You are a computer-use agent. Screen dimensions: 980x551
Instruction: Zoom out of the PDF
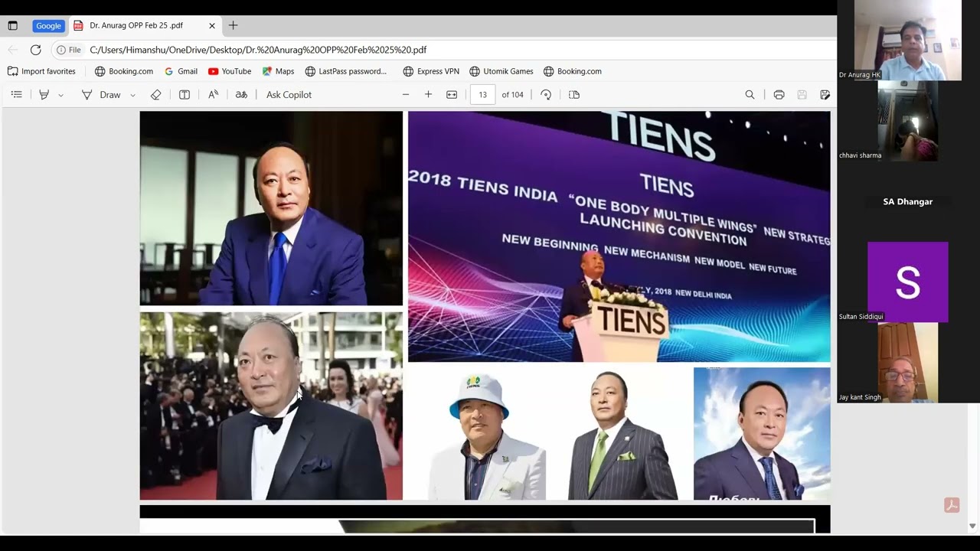406,95
